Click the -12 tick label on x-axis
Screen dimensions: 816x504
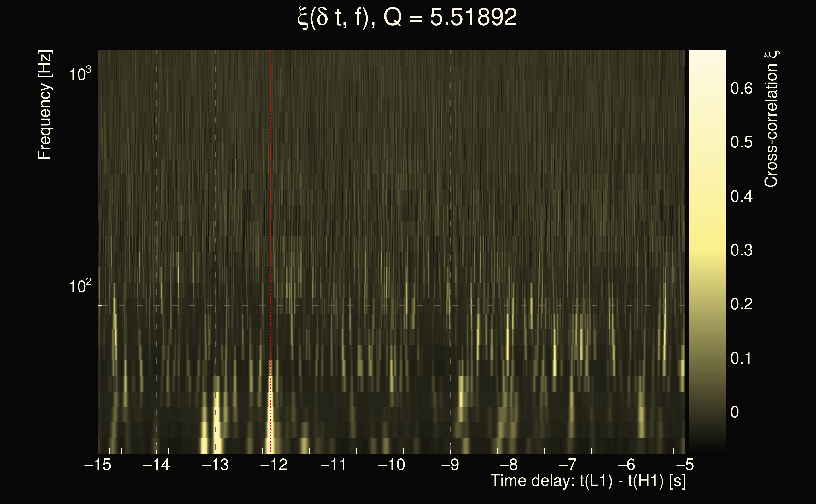pyautogui.click(x=274, y=465)
